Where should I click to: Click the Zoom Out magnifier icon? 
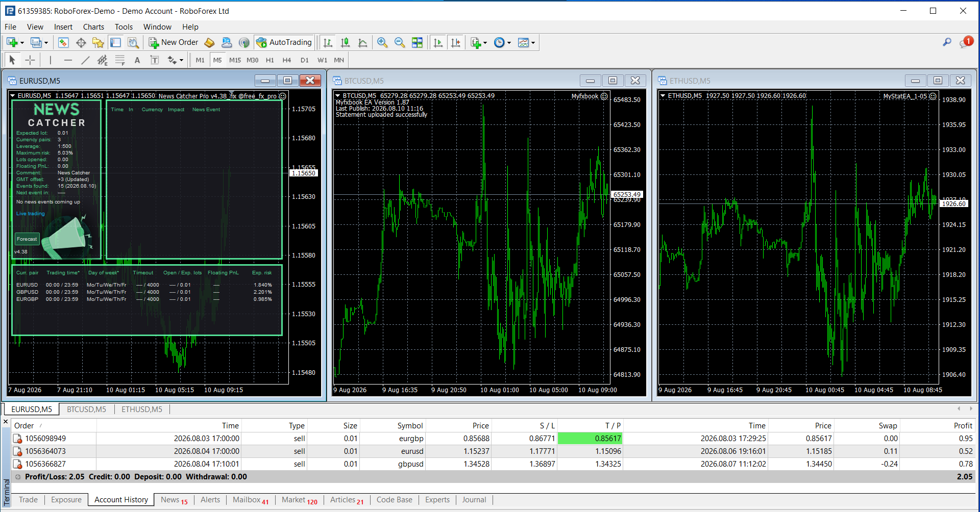[x=400, y=43]
